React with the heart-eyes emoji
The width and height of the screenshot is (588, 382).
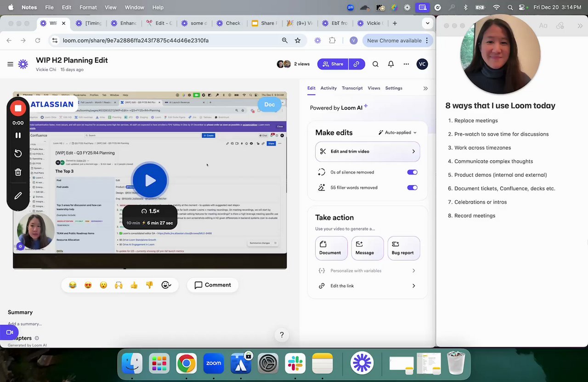point(88,285)
